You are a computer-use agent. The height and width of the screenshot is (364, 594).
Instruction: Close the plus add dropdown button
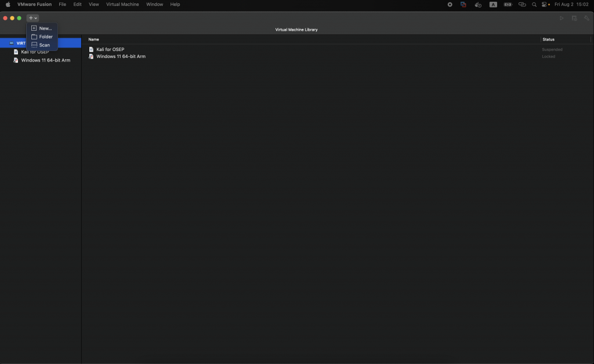(33, 18)
